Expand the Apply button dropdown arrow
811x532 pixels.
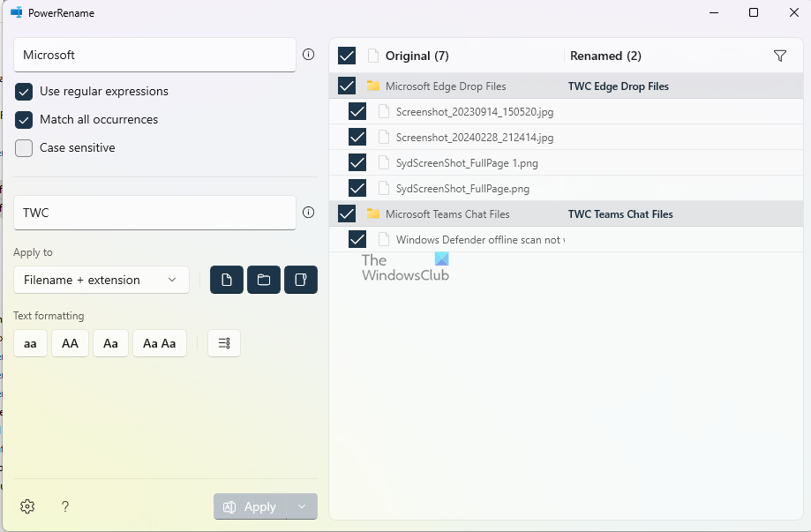tap(302, 506)
